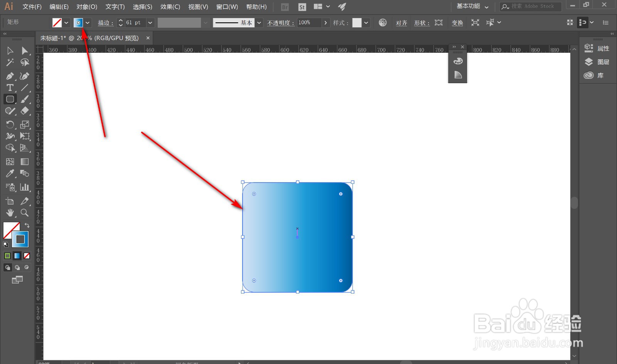
Task: Pick the Magic Wand tool
Action: [x=10, y=62]
